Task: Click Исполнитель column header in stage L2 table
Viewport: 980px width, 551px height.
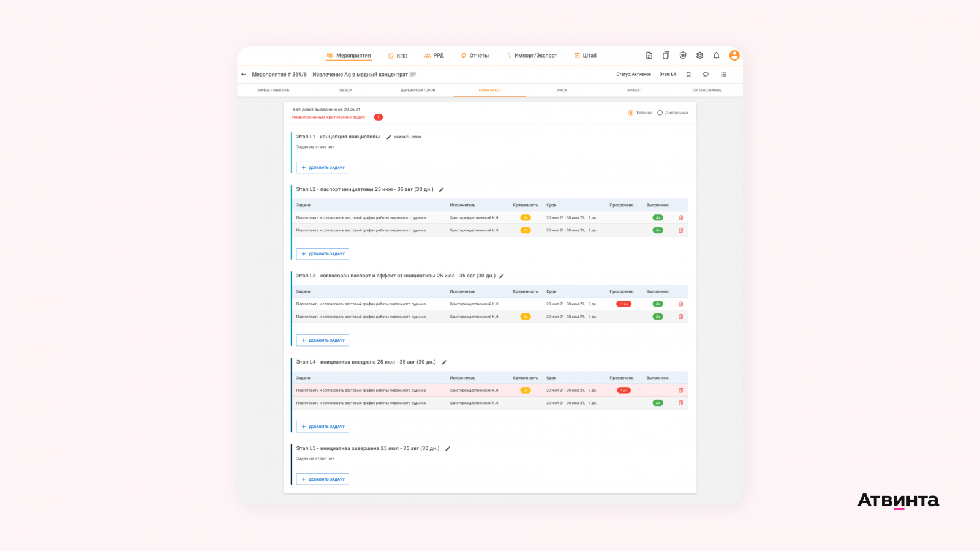Action: point(462,206)
